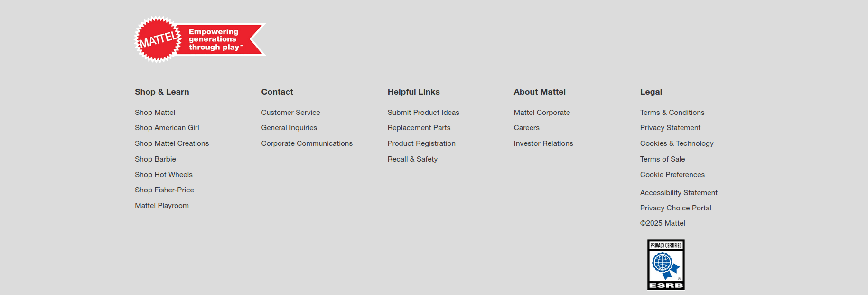Open Cookie Preferences settings
868x295 pixels.
click(x=672, y=175)
